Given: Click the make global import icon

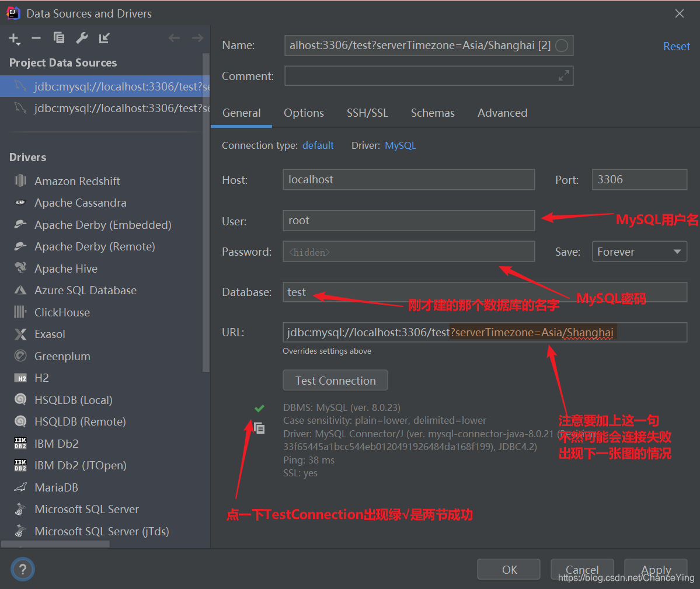Looking at the screenshot, I should [104, 39].
